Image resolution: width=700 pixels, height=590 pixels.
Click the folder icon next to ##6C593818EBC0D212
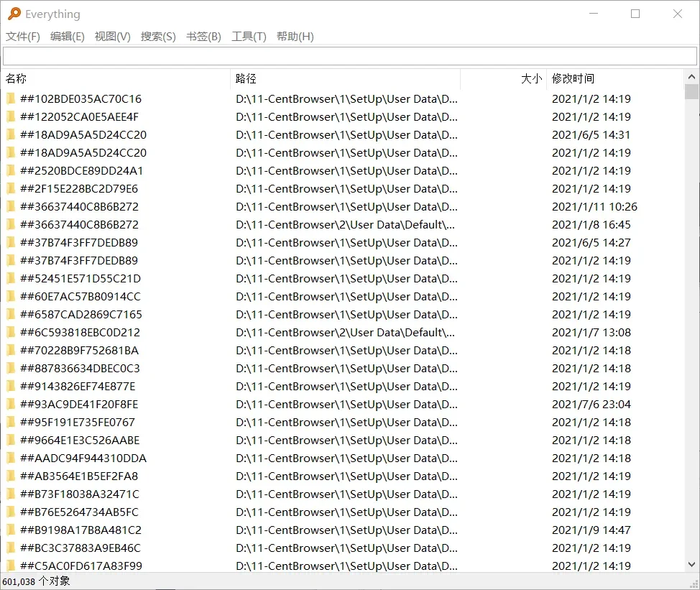(9, 332)
